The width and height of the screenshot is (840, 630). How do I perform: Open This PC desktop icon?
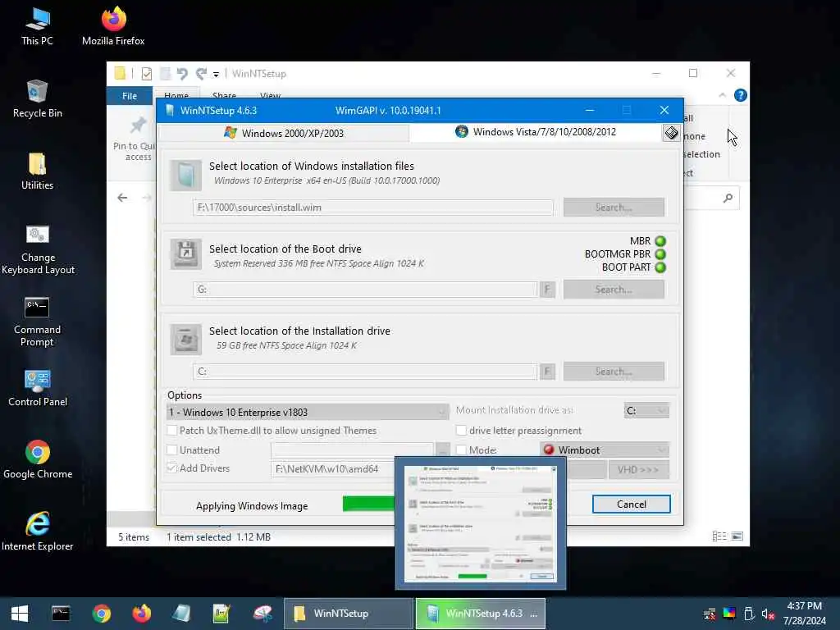pos(37,27)
